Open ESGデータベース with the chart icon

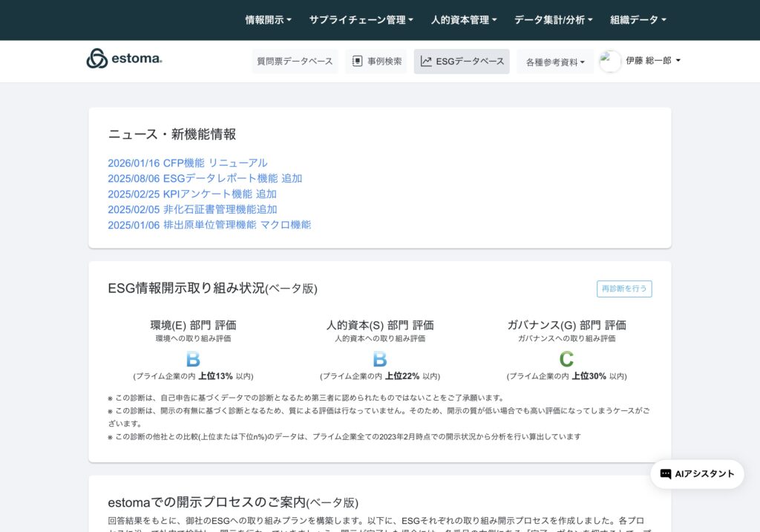[x=462, y=62]
